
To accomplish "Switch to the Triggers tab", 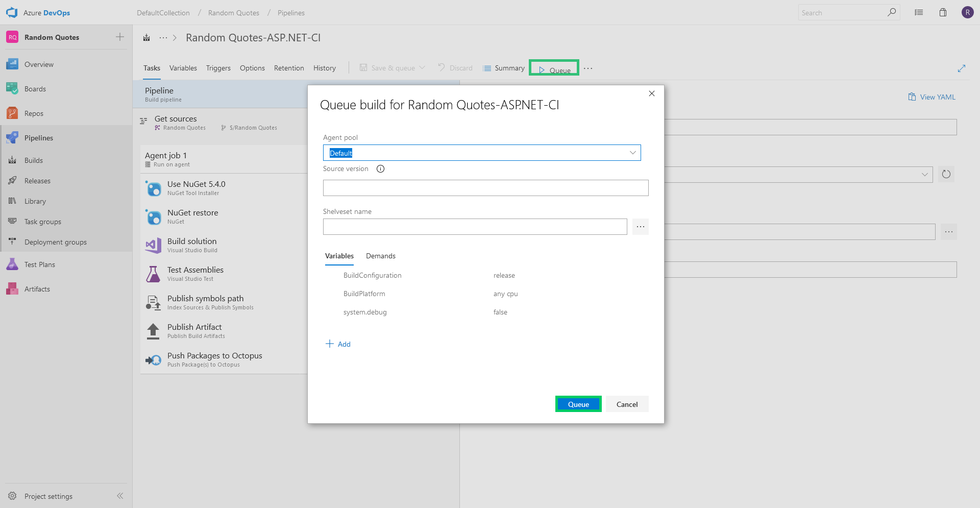I will (x=218, y=68).
